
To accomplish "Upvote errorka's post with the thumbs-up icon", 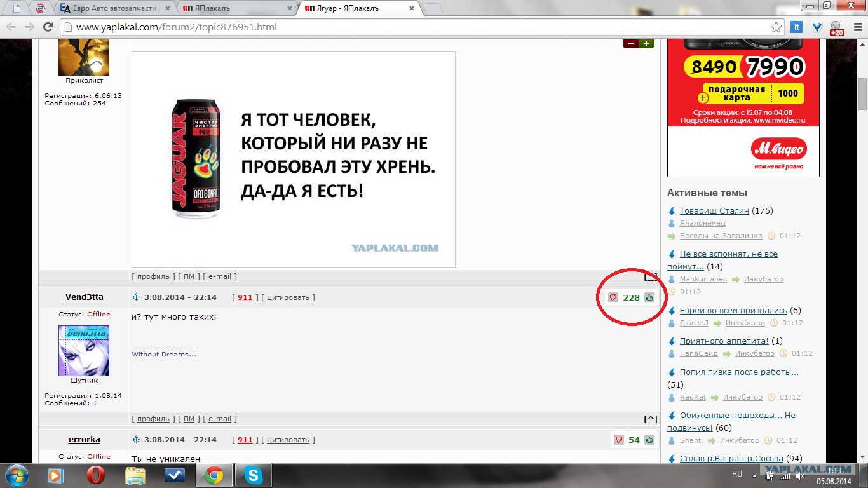I will [x=649, y=440].
